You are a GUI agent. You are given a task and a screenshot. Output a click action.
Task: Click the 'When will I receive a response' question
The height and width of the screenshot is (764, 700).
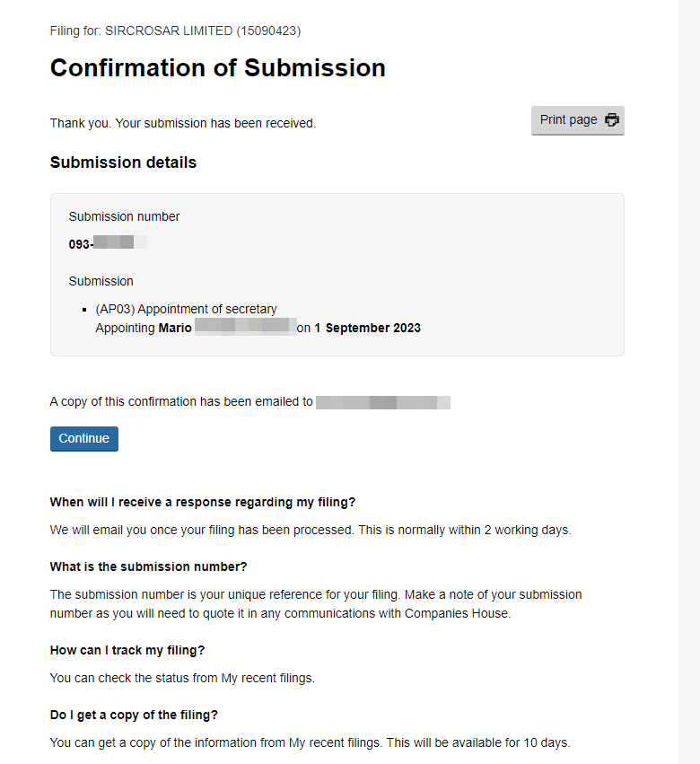pos(209,502)
